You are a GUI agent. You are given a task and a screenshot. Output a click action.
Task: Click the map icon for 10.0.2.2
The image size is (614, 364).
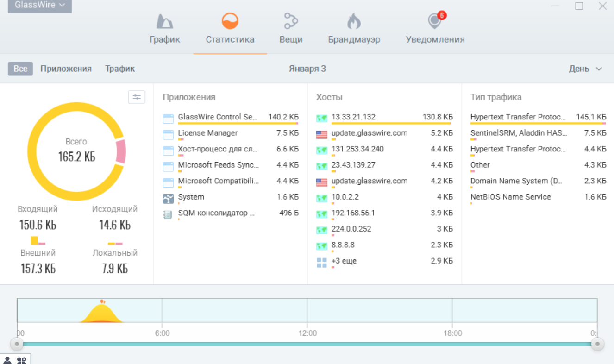coord(322,198)
